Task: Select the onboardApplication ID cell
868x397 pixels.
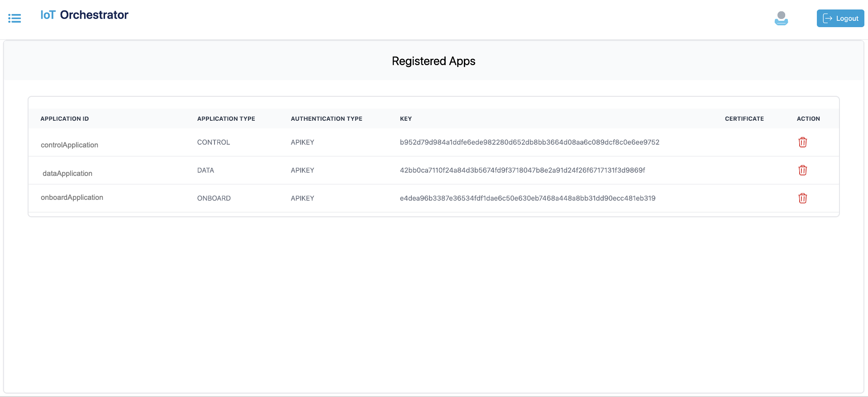Action: (72, 197)
